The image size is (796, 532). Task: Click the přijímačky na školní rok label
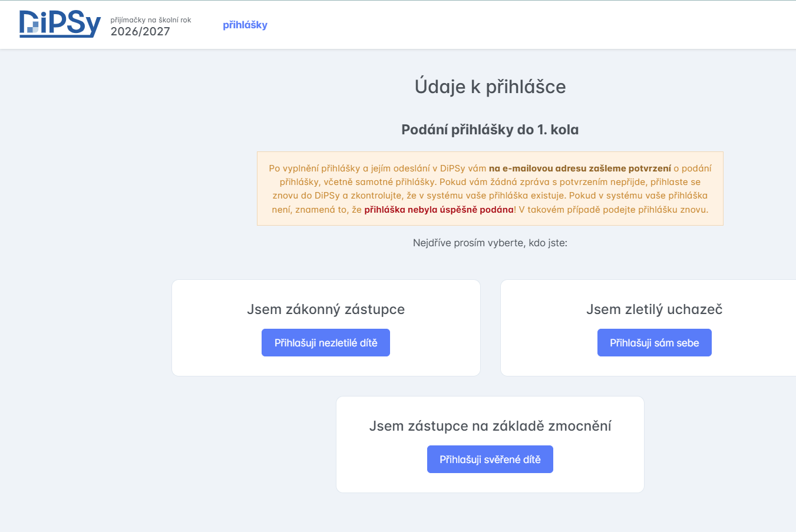click(151, 20)
